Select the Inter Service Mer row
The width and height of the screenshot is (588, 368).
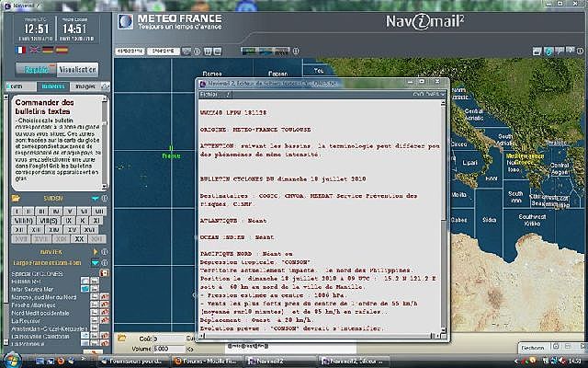tap(60, 289)
